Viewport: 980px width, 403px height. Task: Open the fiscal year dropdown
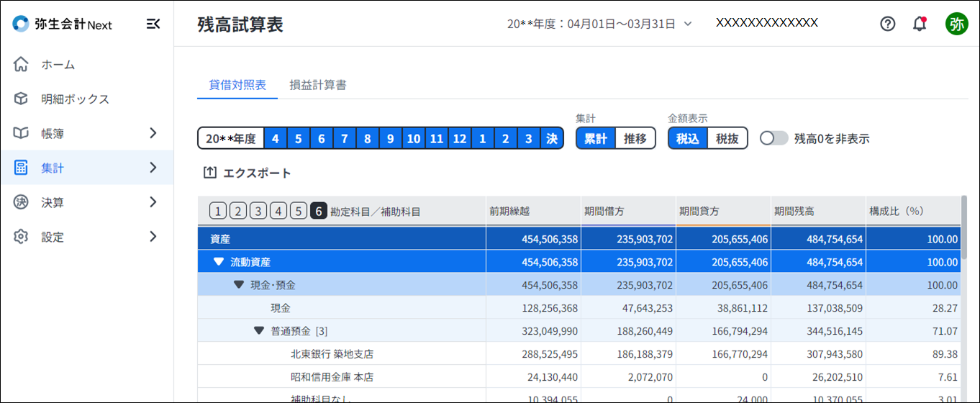(687, 24)
